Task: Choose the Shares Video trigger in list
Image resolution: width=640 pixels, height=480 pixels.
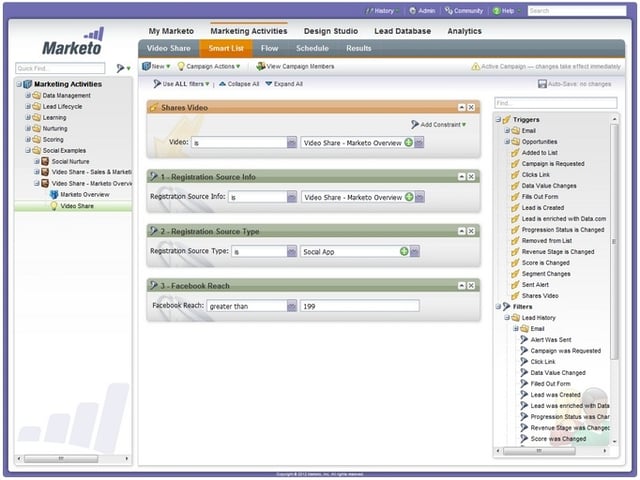Action: [540, 296]
